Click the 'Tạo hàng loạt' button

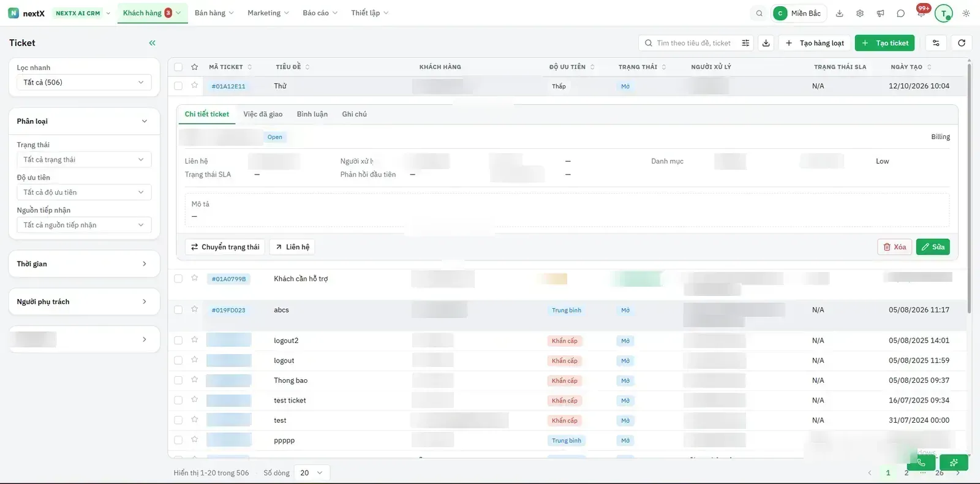click(x=815, y=43)
